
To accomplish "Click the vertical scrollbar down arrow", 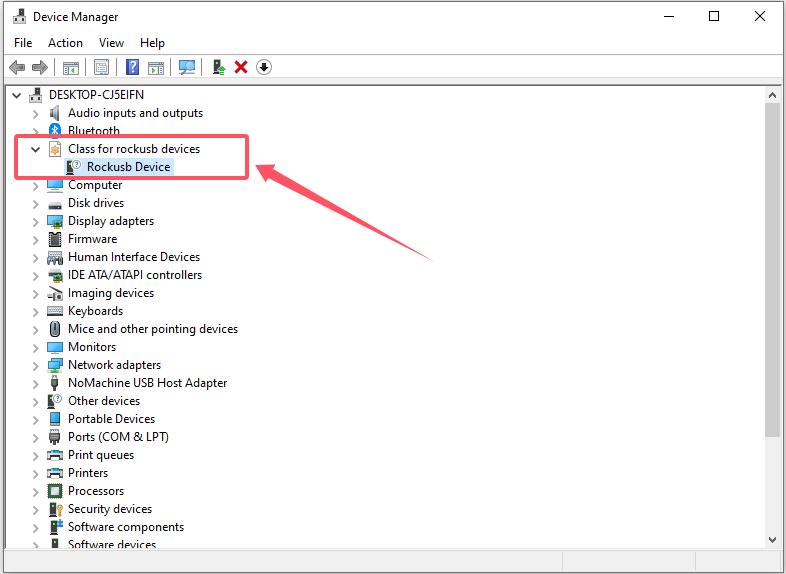I will pos(772,539).
